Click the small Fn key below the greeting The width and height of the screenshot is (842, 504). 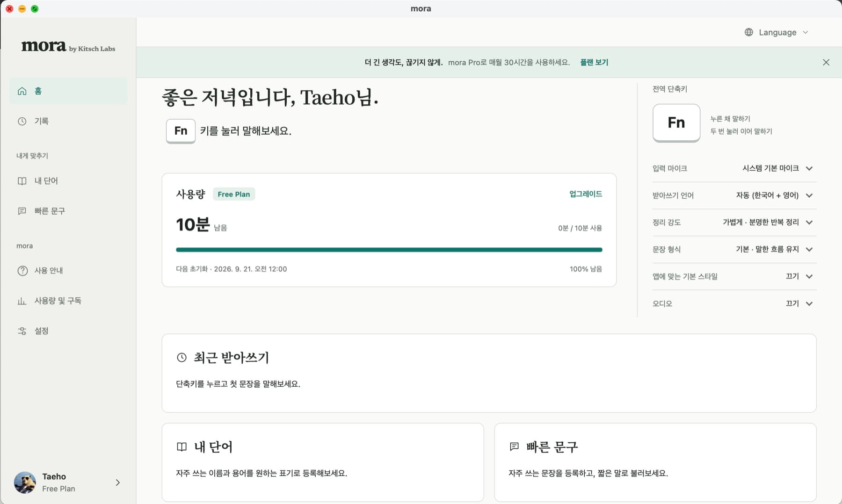tap(181, 131)
